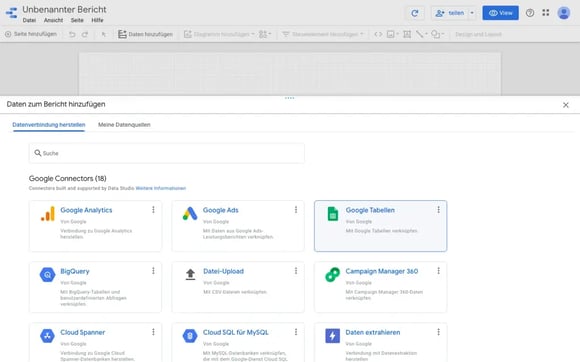The image size is (580, 362).
Task: Click the Cloud SQL für MySQL icon
Action: pos(190,336)
